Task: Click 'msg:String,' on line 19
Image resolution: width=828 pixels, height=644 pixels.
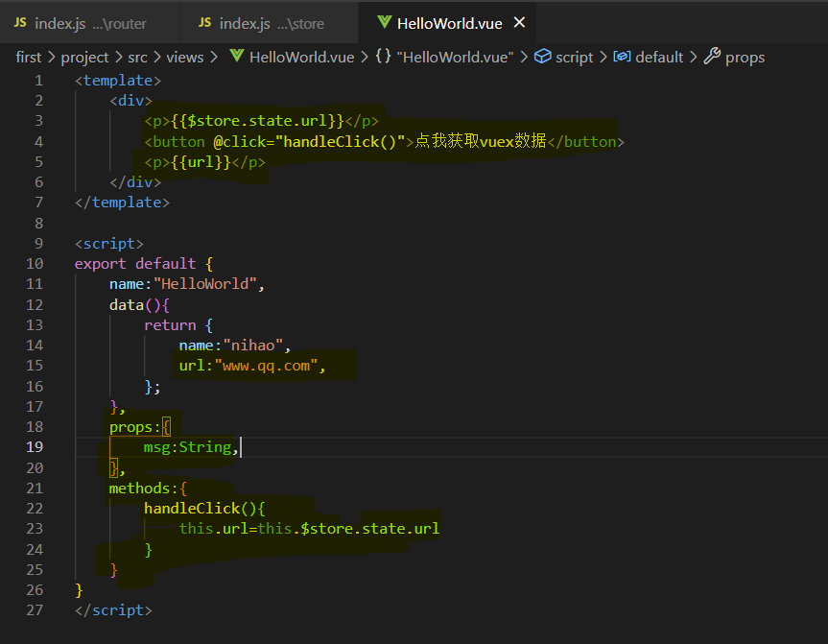Action: [x=191, y=447]
